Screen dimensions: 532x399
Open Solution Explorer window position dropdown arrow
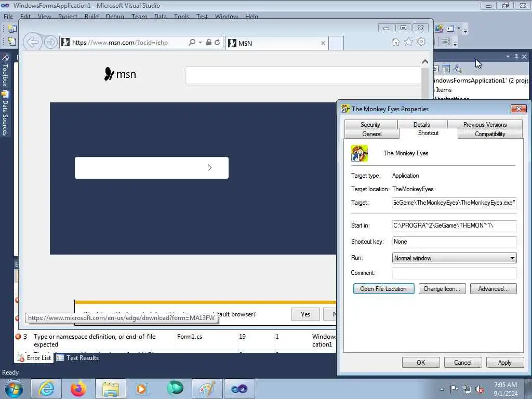pos(508,57)
